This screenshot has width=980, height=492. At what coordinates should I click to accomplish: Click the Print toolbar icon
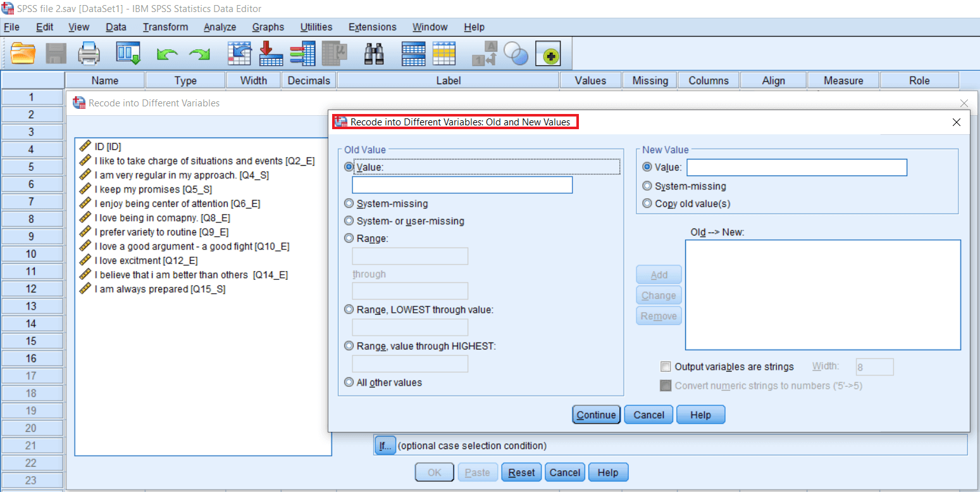[x=89, y=54]
